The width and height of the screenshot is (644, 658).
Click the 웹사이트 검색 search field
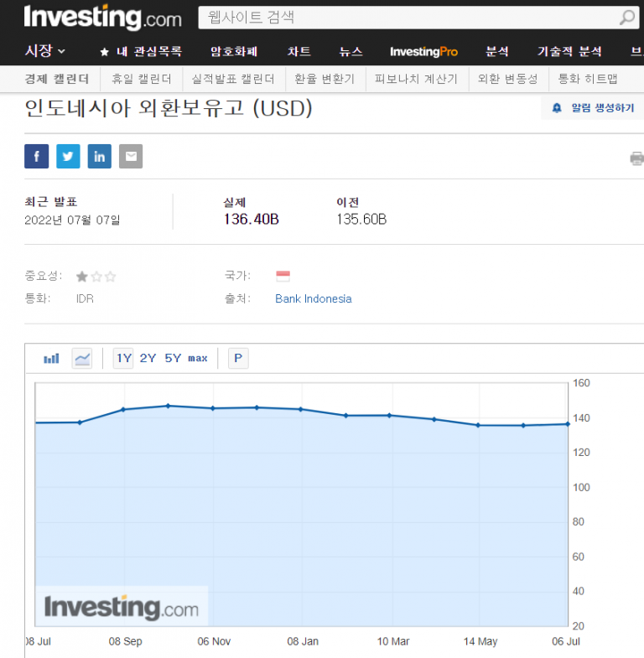click(407, 18)
